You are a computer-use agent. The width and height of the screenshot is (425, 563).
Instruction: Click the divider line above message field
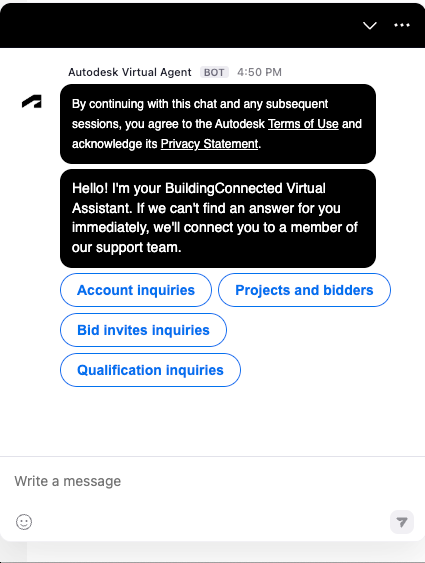tap(212, 456)
